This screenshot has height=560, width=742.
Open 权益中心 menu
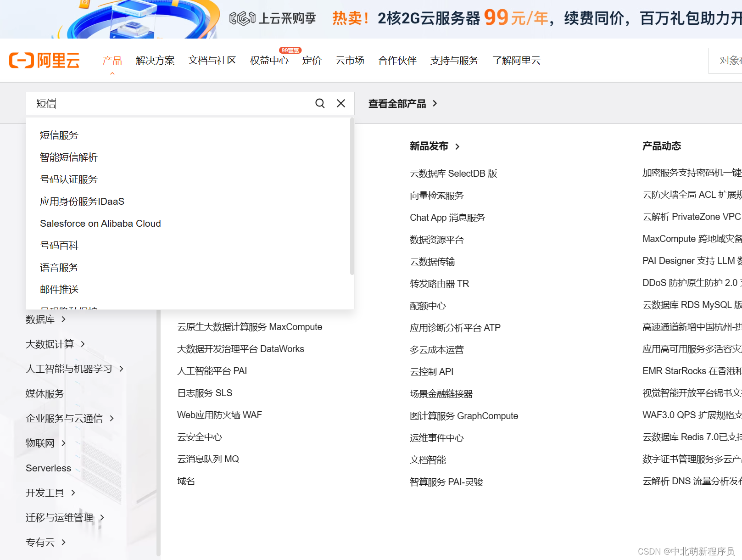pyautogui.click(x=269, y=60)
